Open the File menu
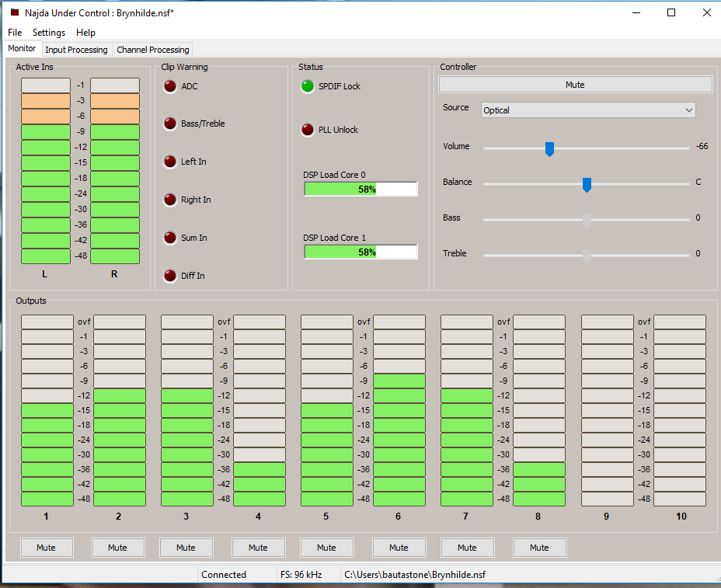The width and height of the screenshot is (721, 588). coord(15,33)
